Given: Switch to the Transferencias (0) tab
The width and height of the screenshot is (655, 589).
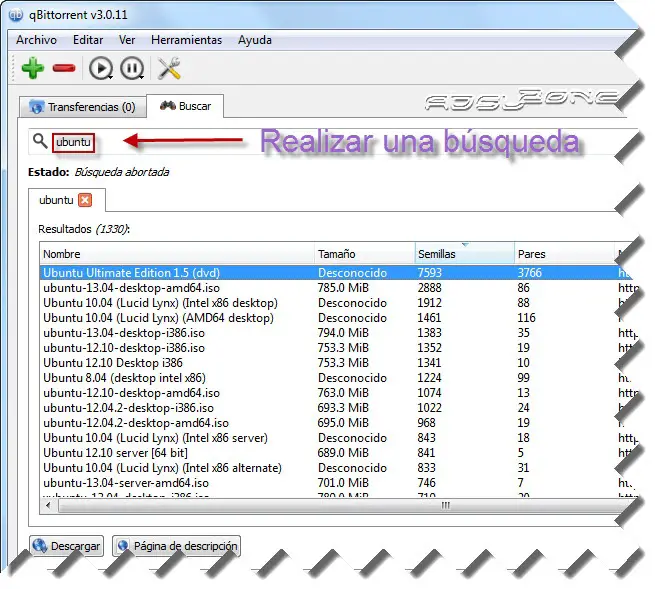Looking at the screenshot, I should point(83,107).
